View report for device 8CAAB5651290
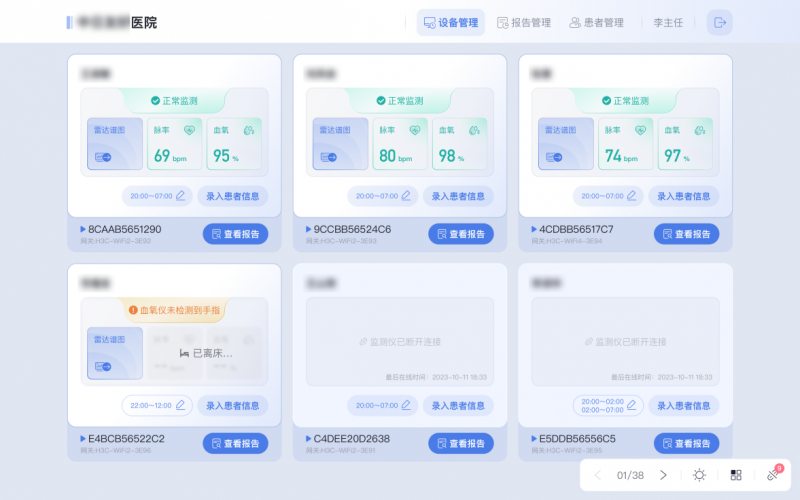This screenshot has width=800, height=500. pos(235,234)
